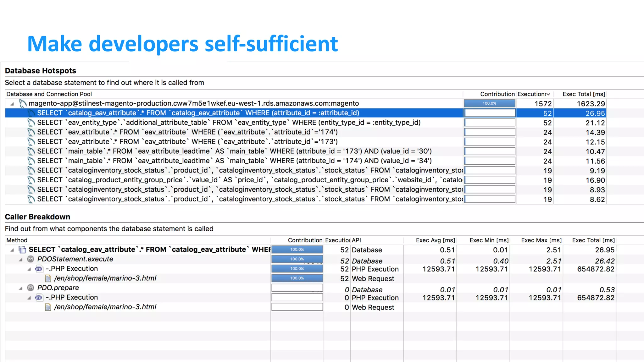The width and height of the screenshot is (644, 362).
Task: Click the 0.53 exec total for PDO.prepare
Action: 607,290
